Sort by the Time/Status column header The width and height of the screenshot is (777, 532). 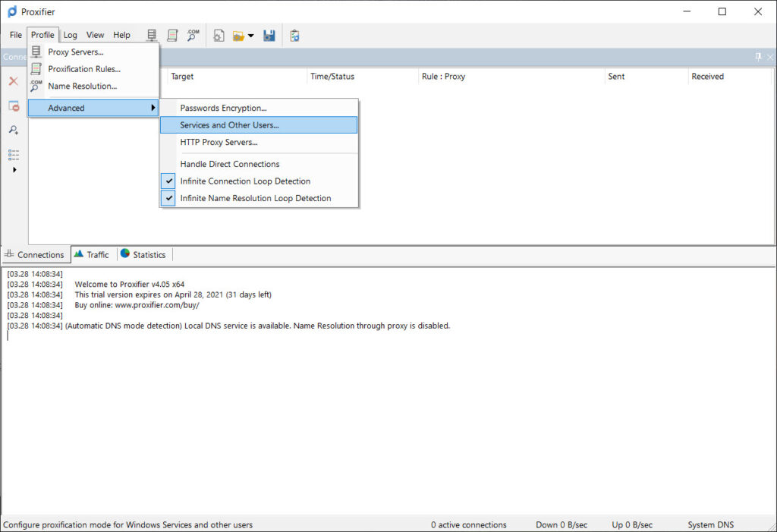[x=363, y=77]
